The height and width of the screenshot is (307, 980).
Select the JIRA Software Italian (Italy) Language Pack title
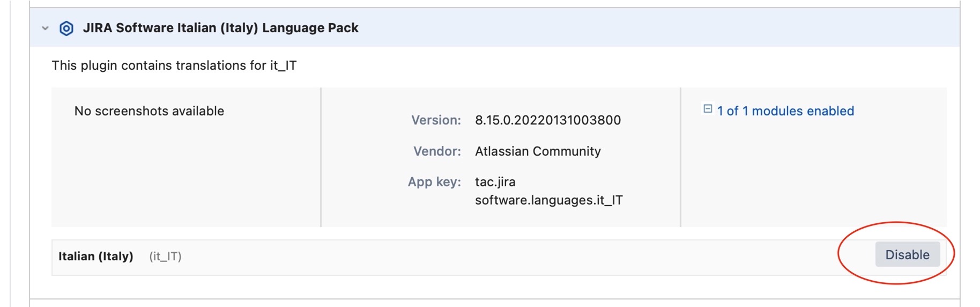220,28
